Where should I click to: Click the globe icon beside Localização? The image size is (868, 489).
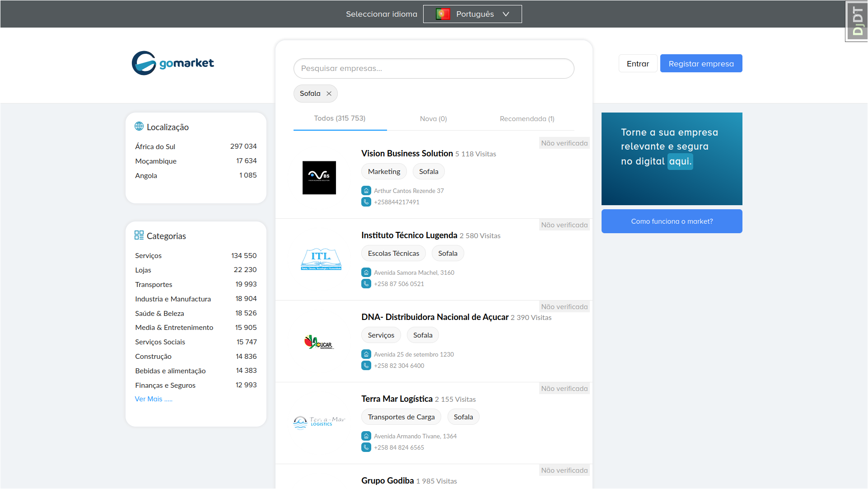(x=139, y=127)
